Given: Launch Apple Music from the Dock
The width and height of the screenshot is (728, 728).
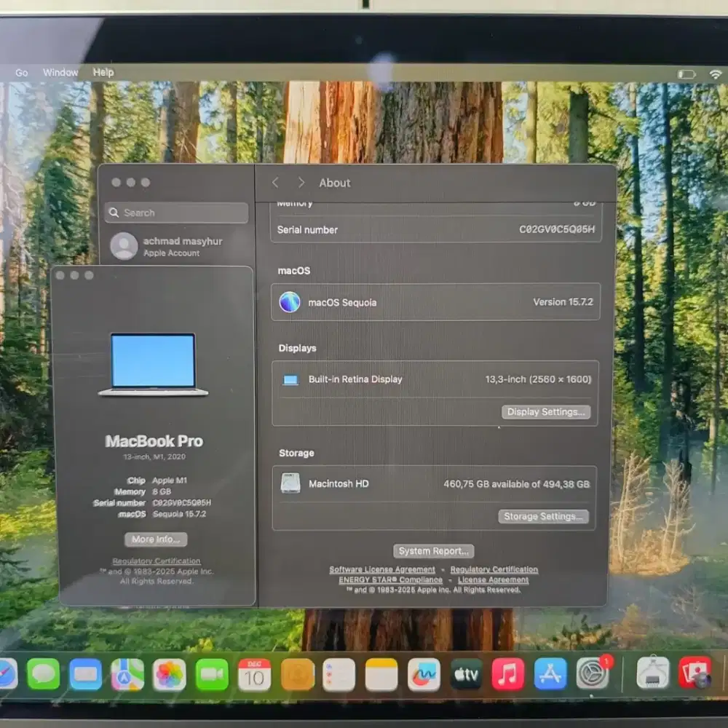Looking at the screenshot, I should [x=506, y=676].
